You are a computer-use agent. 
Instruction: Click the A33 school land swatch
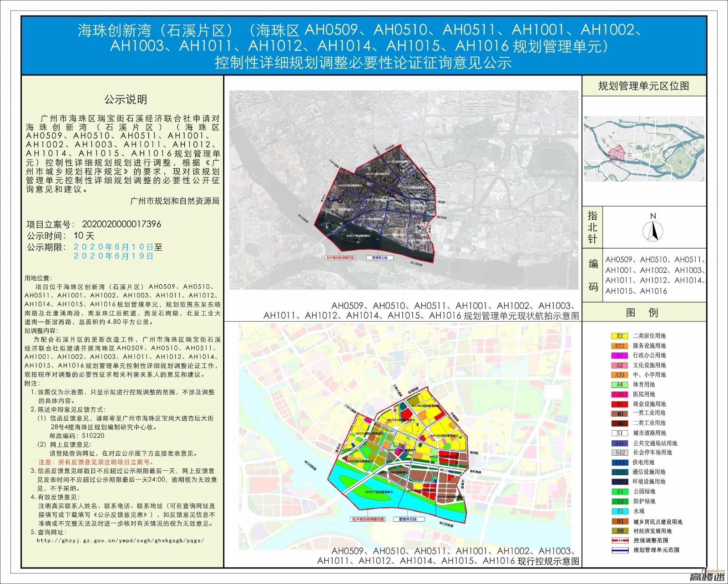click(x=619, y=375)
